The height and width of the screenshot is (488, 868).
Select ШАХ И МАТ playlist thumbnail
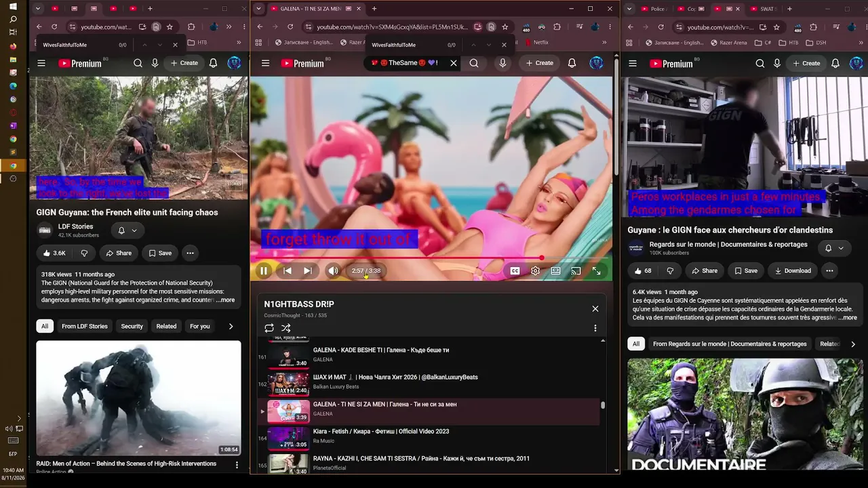[x=288, y=384]
